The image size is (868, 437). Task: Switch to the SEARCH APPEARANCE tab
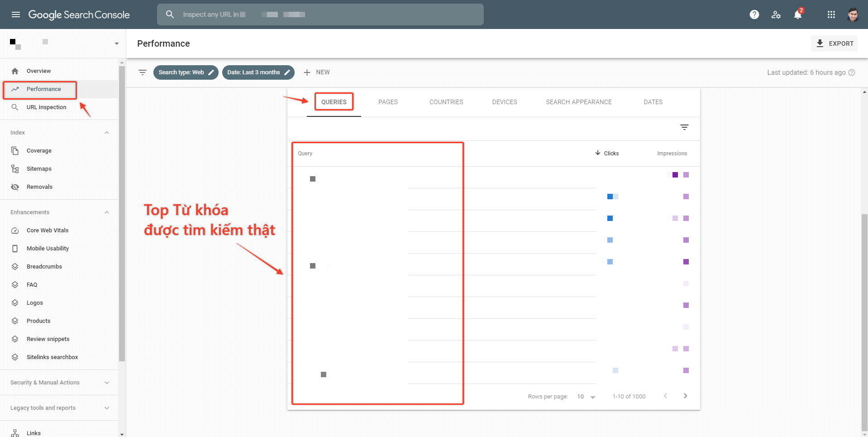tap(579, 102)
